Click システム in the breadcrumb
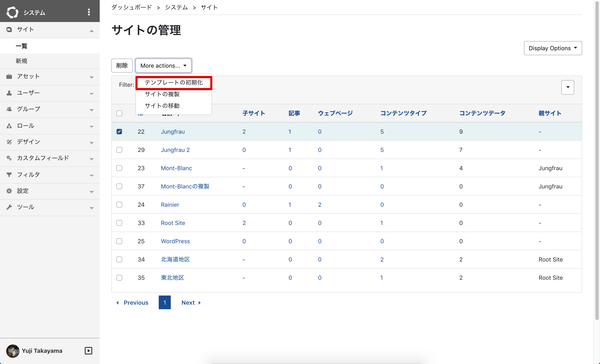Image resolution: width=600 pixels, height=364 pixels. coord(176,7)
